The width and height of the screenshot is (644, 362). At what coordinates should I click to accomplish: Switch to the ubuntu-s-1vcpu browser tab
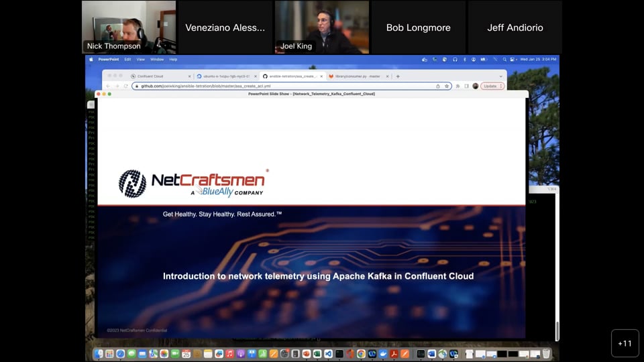click(x=226, y=76)
